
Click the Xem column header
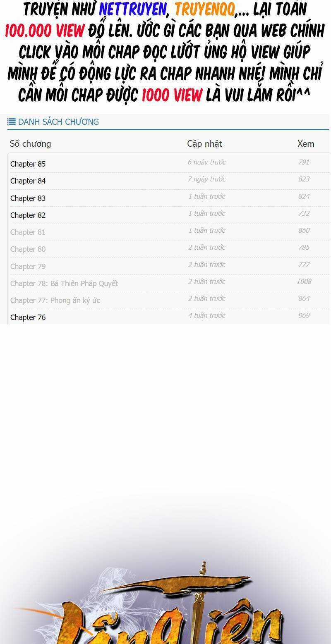pyautogui.click(x=306, y=144)
